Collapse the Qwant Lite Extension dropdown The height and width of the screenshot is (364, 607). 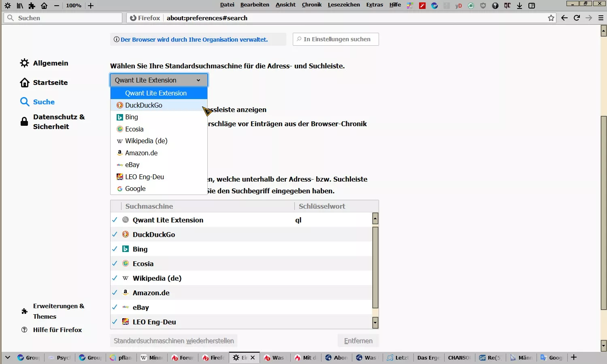coord(159,80)
